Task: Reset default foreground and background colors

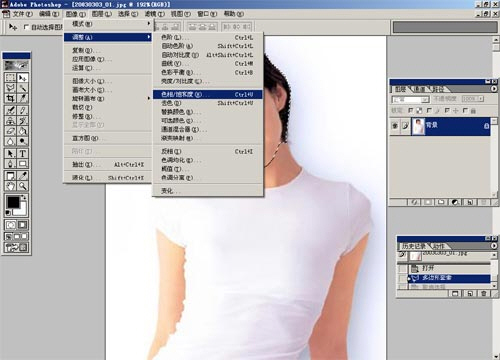Action: click(x=8, y=213)
